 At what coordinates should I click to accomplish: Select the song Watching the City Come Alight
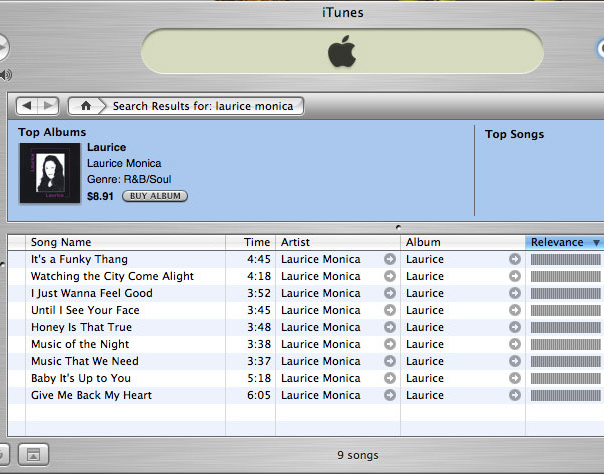pos(112,276)
